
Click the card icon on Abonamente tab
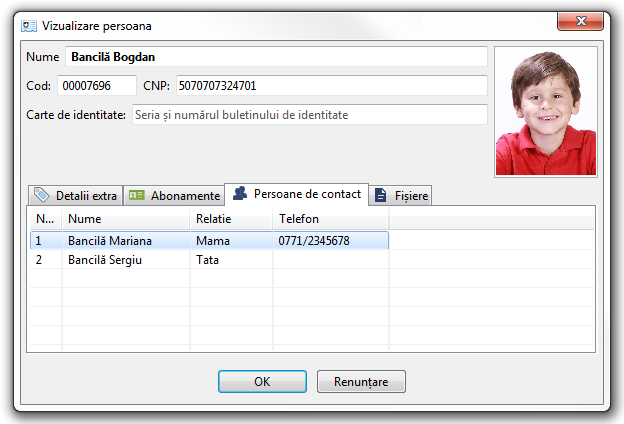point(137,195)
